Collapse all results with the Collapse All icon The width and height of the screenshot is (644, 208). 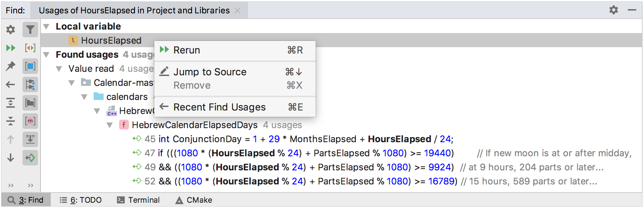click(11, 121)
